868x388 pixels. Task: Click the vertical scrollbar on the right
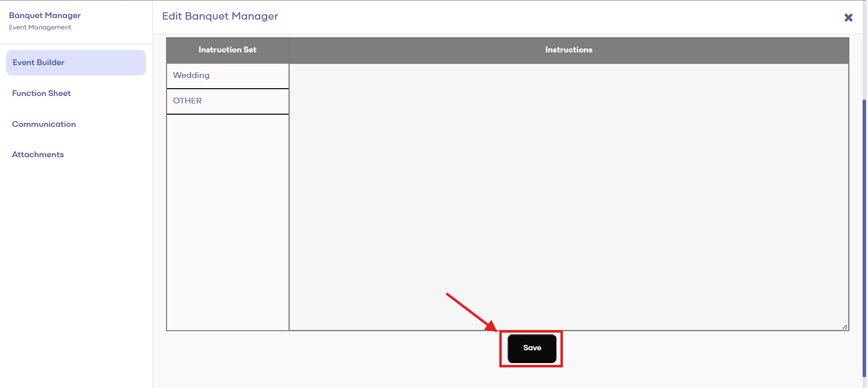[x=864, y=235]
